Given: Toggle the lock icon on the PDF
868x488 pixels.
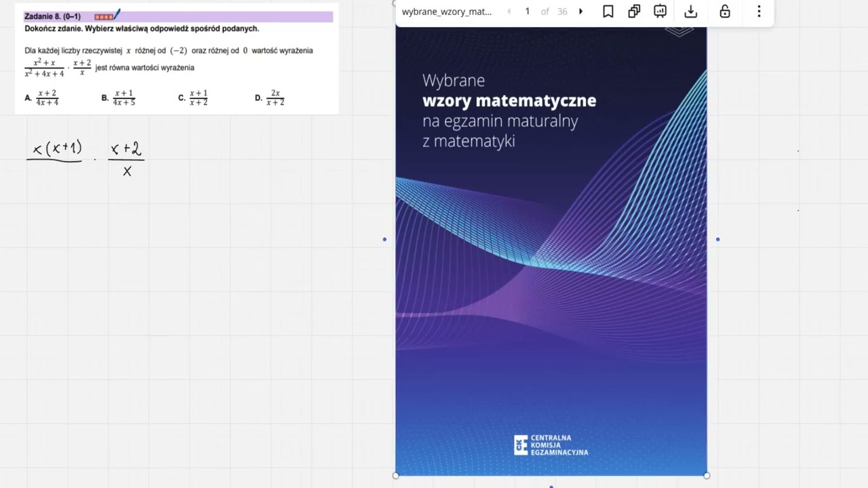Looking at the screenshot, I should coord(725,12).
